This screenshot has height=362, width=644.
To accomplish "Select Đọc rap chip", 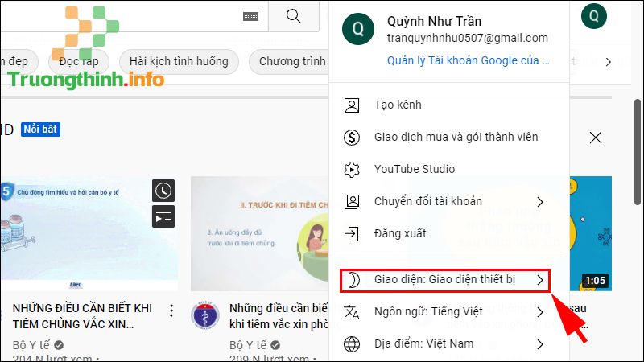I will coord(79,62).
